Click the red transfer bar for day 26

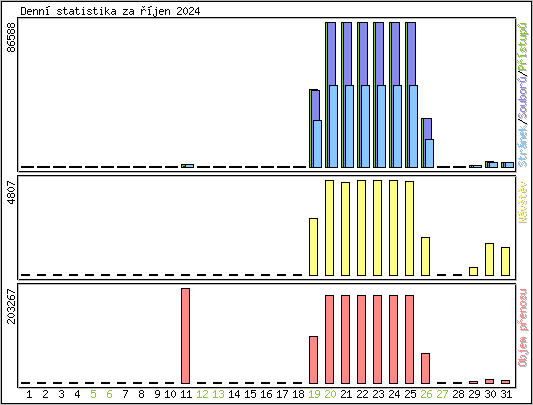[x=425, y=369]
